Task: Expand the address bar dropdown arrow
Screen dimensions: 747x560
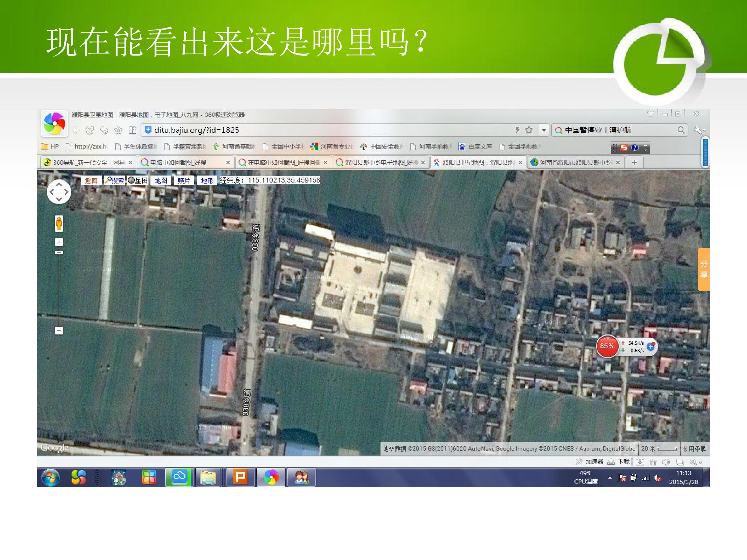Action: point(544,130)
